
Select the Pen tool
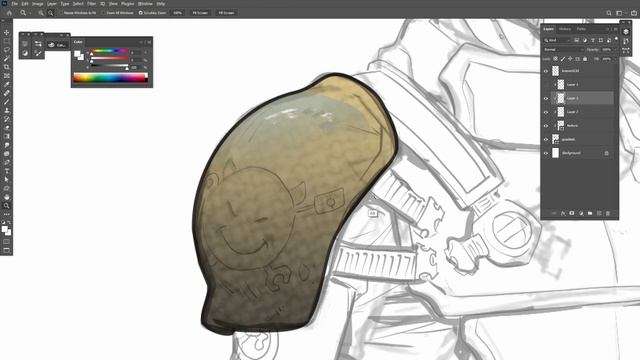pos(7,162)
